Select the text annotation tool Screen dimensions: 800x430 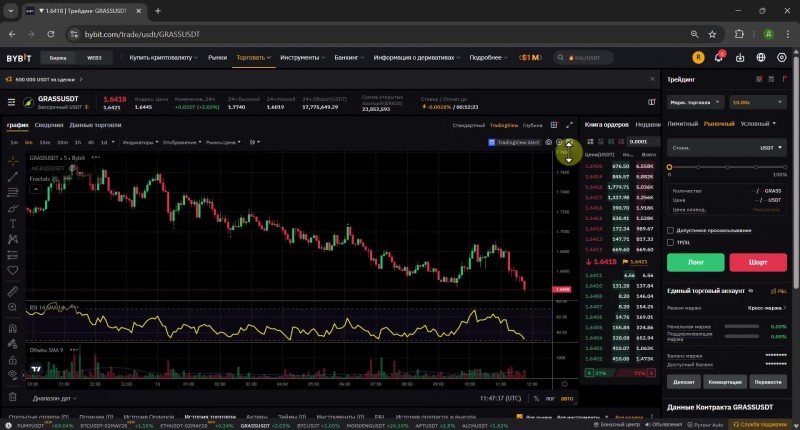tap(12, 224)
